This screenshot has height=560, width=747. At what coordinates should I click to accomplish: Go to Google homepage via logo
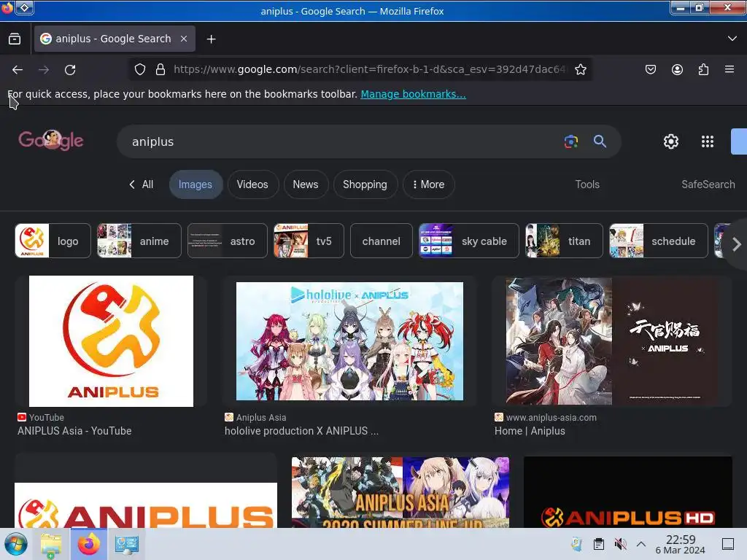coord(51,141)
